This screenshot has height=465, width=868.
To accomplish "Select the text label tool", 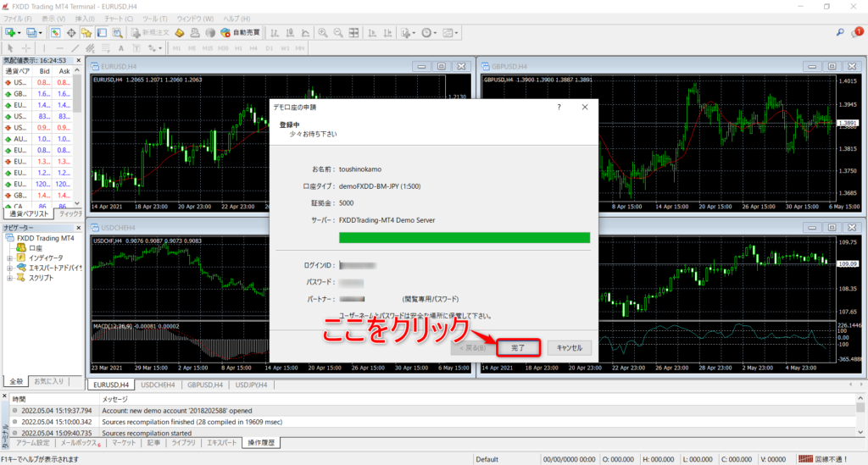I will [136, 48].
